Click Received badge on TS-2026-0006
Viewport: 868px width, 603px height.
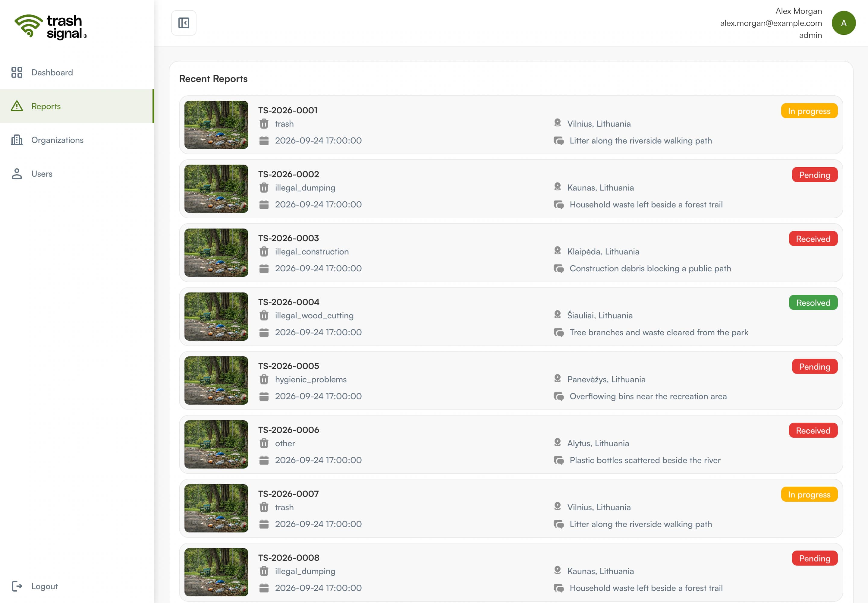(813, 431)
